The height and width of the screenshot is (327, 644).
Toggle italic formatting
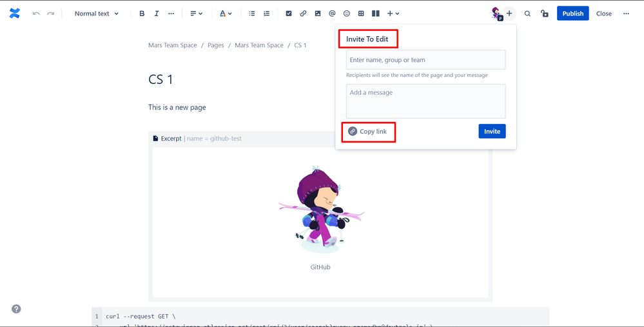[157, 14]
